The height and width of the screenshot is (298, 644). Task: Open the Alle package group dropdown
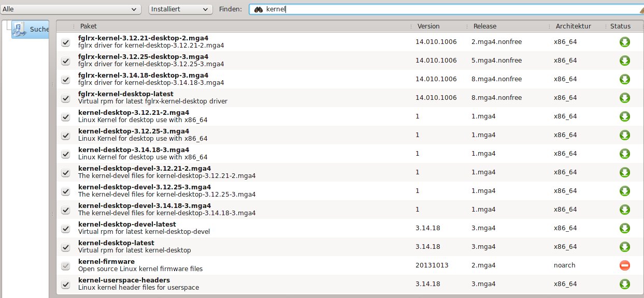coord(70,9)
